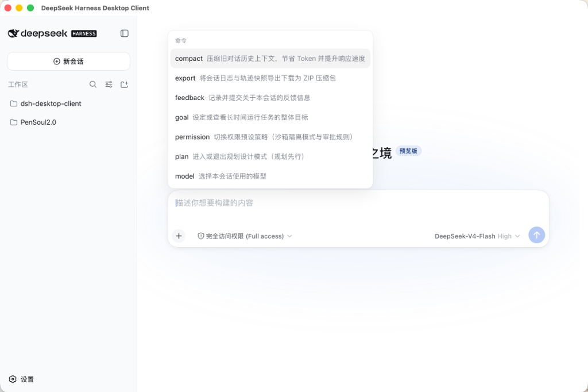Viewport: 588px width, 392px height.
Task: Click the DeepSeek Harness logo
Action: [52, 33]
